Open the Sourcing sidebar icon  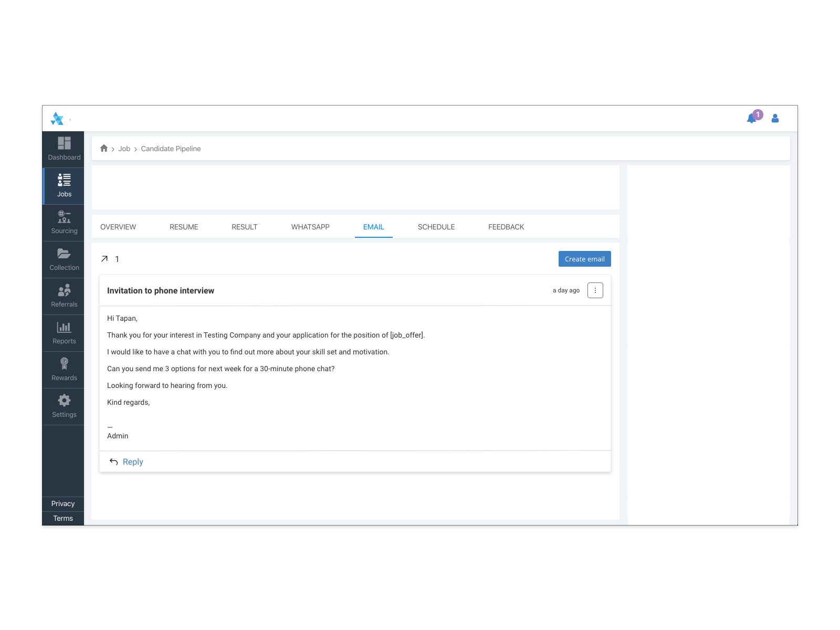pyautogui.click(x=64, y=217)
